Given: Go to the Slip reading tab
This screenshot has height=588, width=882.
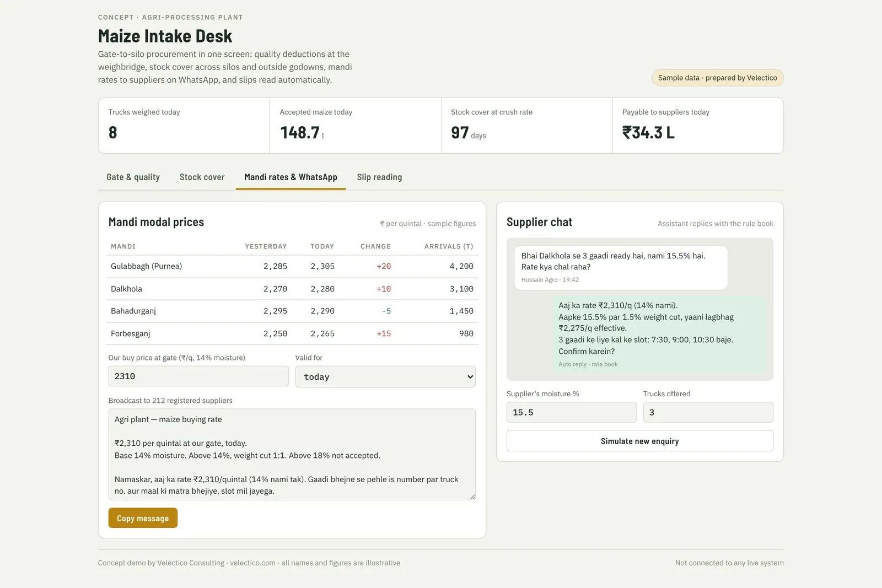Looking at the screenshot, I should click(379, 177).
